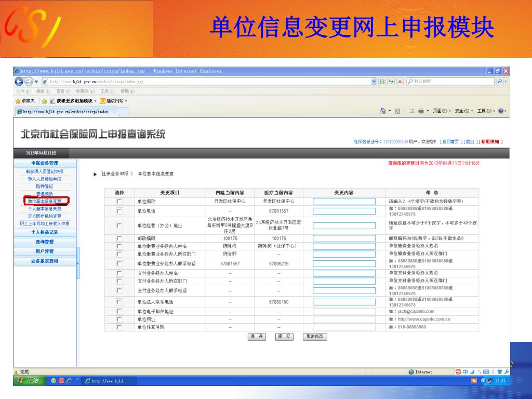Tick the checkbox for 单位经营（办公）地址

point(119,225)
